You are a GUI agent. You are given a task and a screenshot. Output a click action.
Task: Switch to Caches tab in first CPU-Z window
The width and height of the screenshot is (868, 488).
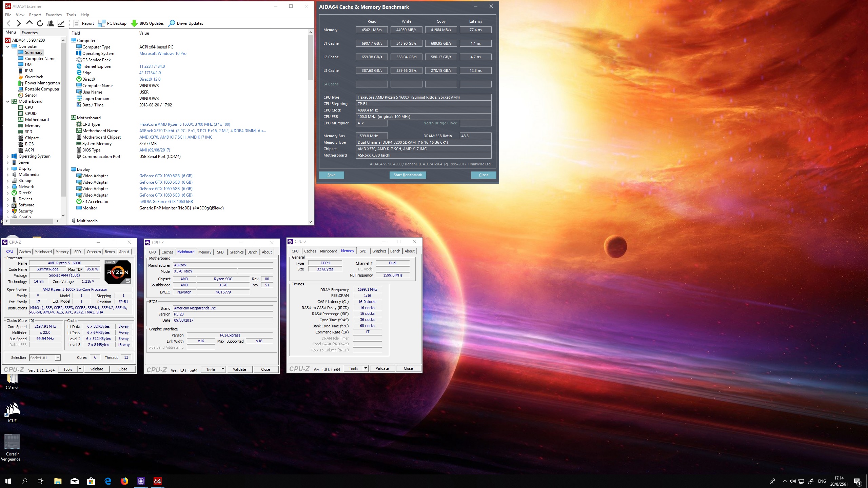tap(25, 252)
